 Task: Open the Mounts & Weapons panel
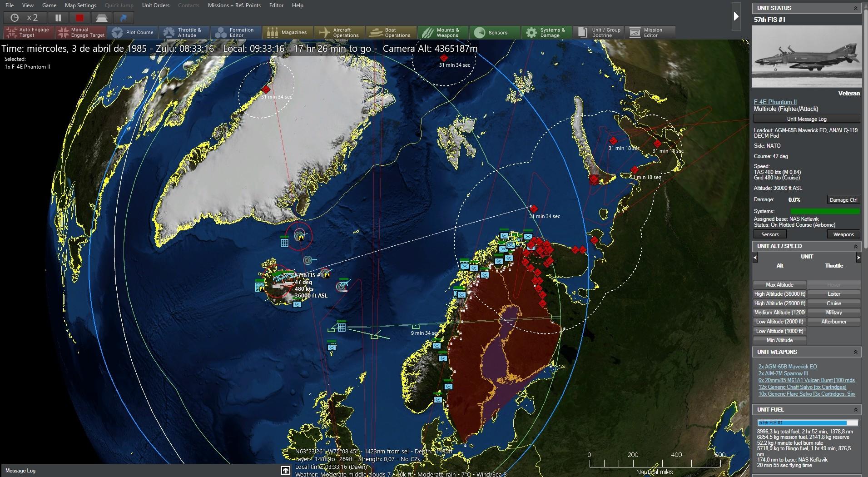pyautogui.click(x=443, y=32)
